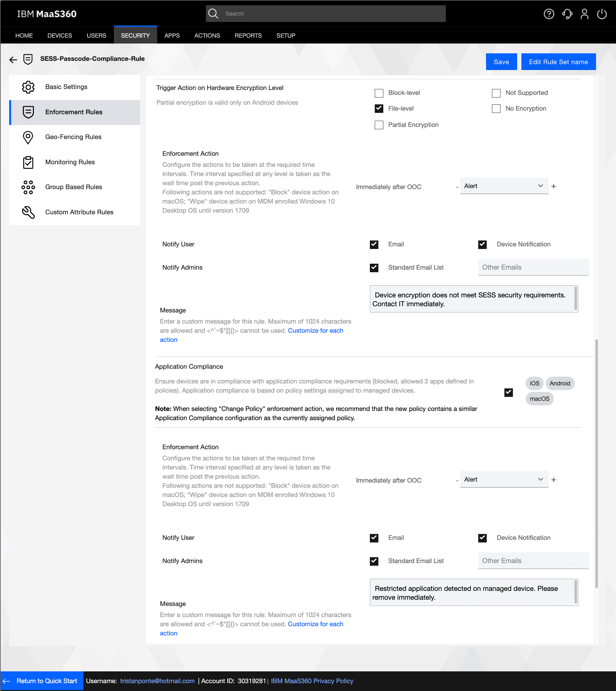The image size is (616, 691).
Task: Uncheck Device Notification under encryption Notify User
Action: click(x=482, y=244)
